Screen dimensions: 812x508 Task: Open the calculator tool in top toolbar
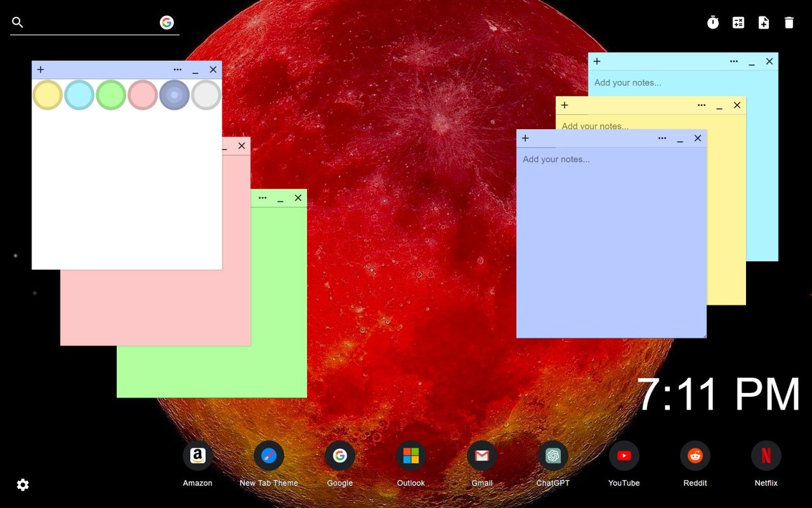tap(738, 23)
